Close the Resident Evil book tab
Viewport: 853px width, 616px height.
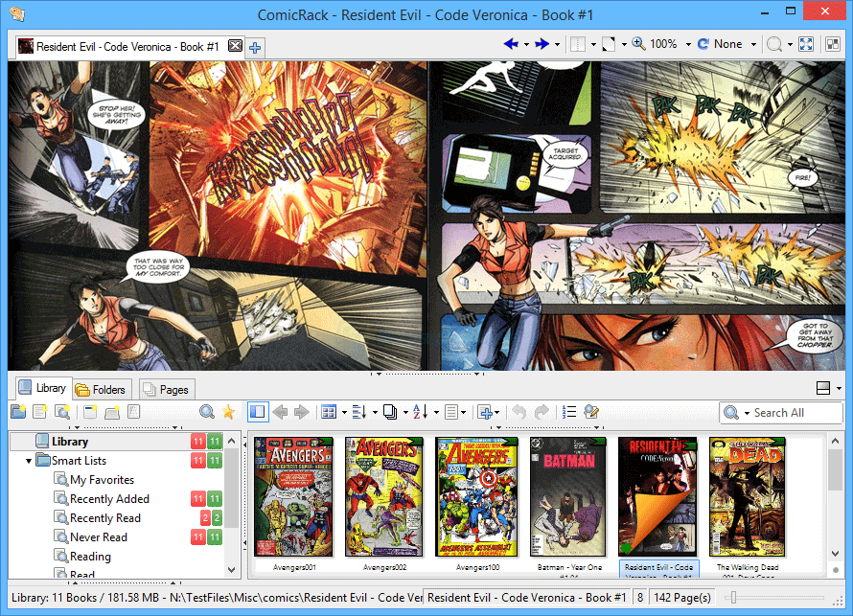[235, 46]
